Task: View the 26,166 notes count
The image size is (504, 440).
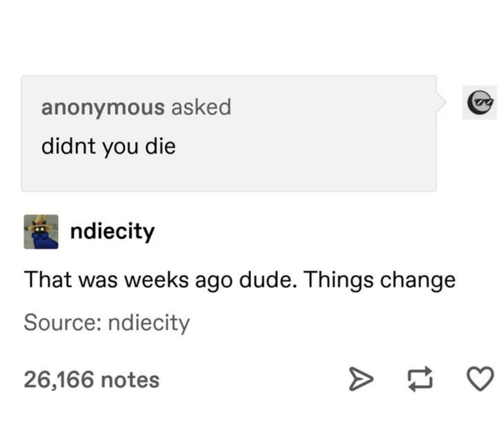Action: coord(91,379)
